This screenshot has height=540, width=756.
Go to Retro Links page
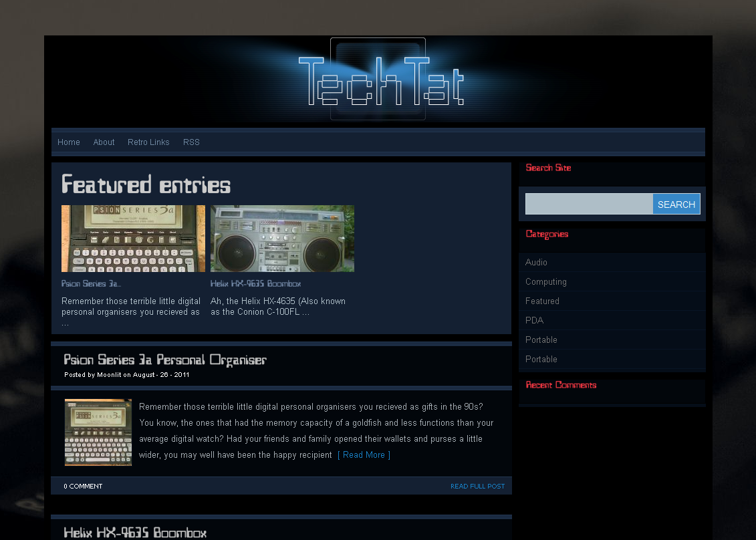148,142
